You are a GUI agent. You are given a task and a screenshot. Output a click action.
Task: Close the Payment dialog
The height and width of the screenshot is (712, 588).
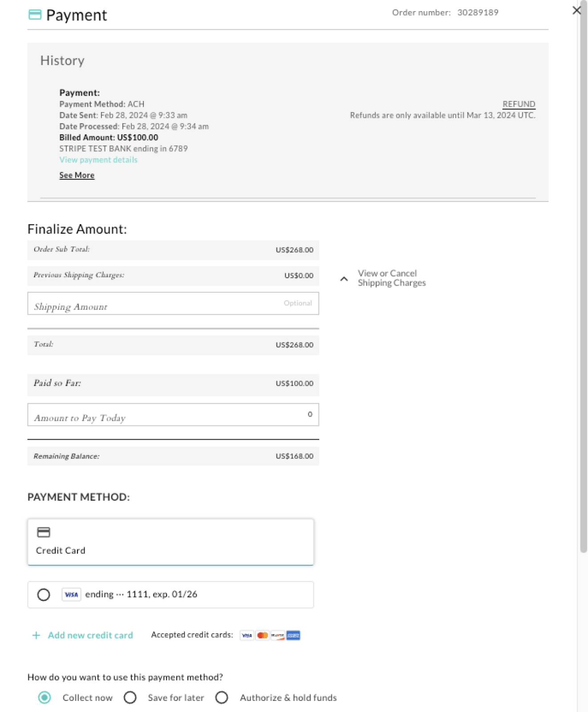576,10
